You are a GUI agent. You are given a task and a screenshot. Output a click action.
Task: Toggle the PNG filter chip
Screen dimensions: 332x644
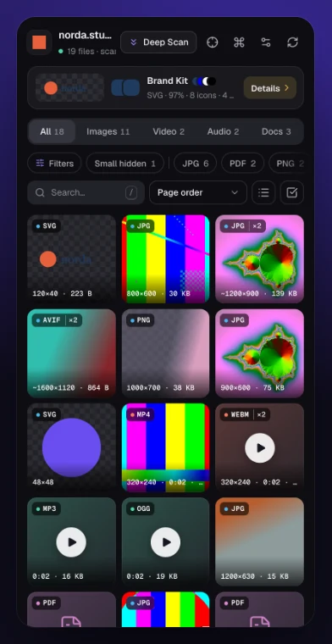point(290,164)
